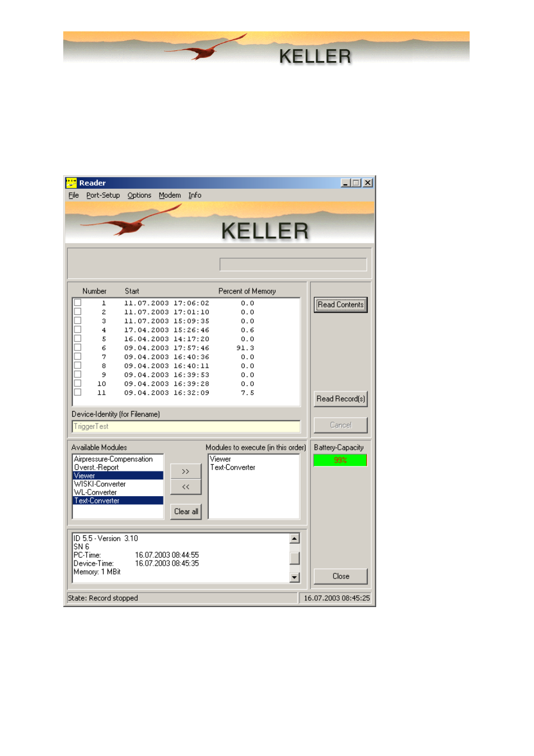The height and width of the screenshot is (756, 534).
Task: Click the Reader app icon in title bar
Action: [x=71, y=183]
